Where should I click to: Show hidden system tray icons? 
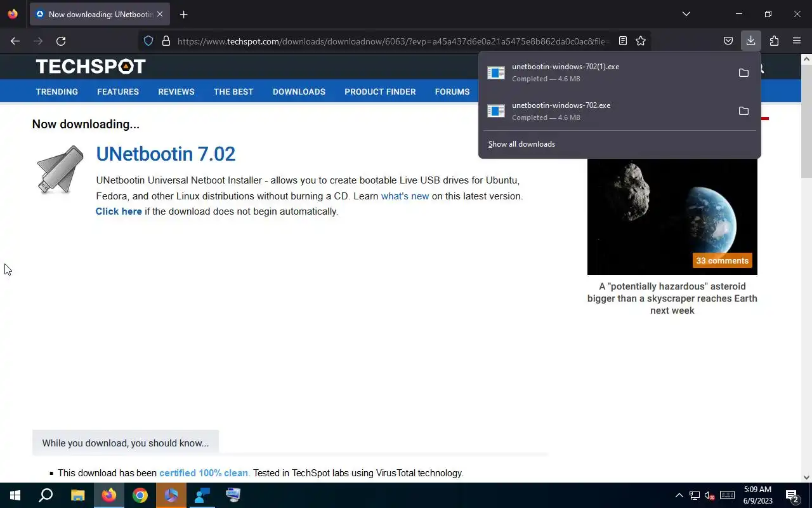point(679,495)
